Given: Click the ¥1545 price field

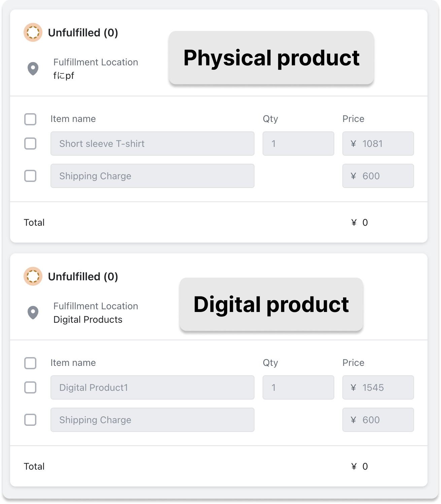Looking at the screenshot, I should (378, 387).
